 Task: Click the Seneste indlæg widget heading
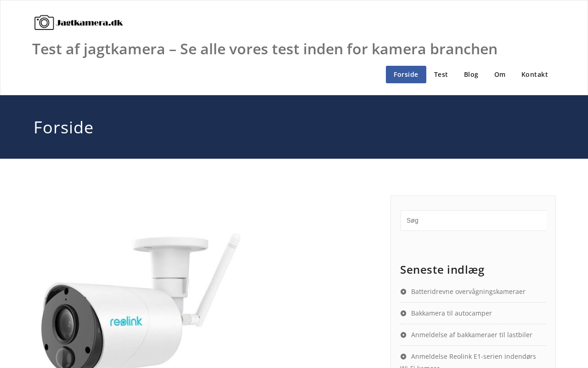[442, 270]
